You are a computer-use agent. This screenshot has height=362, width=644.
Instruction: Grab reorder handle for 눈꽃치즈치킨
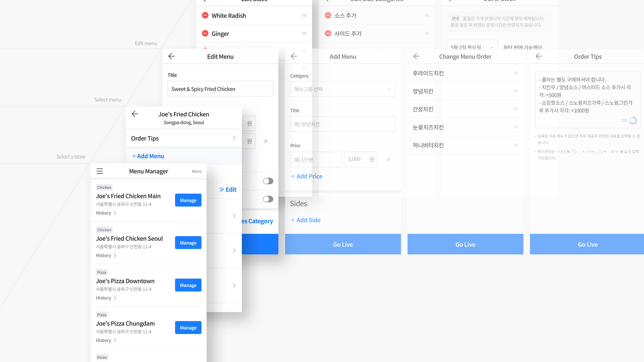click(x=516, y=127)
